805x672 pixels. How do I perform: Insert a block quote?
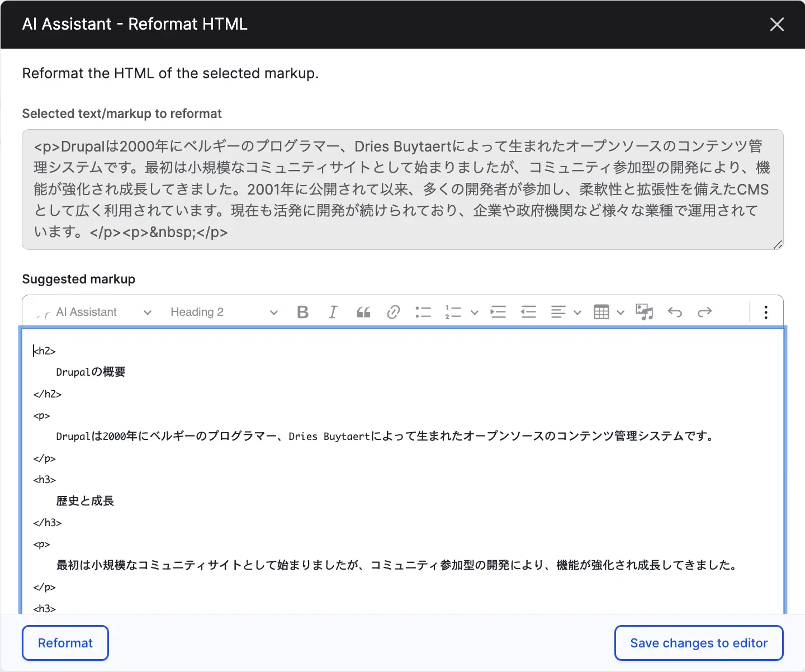[x=363, y=312]
